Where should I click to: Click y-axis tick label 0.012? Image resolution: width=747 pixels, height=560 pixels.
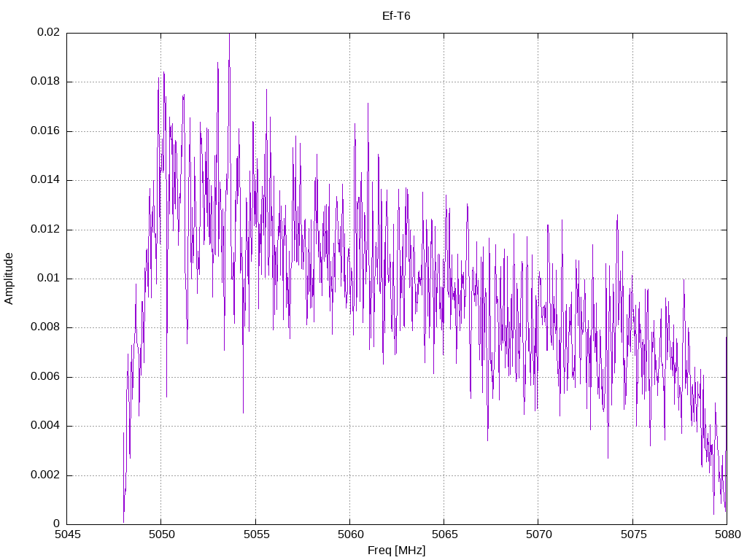coord(45,229)
